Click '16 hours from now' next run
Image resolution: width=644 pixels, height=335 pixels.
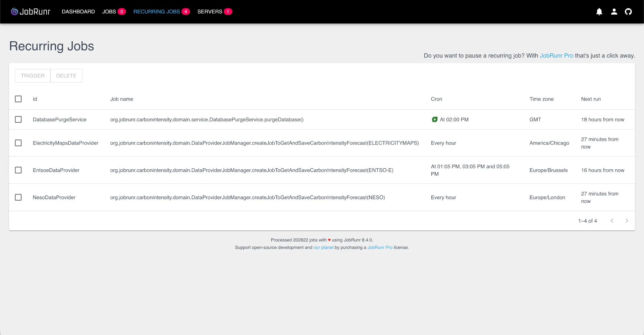[x=602, y=170]
